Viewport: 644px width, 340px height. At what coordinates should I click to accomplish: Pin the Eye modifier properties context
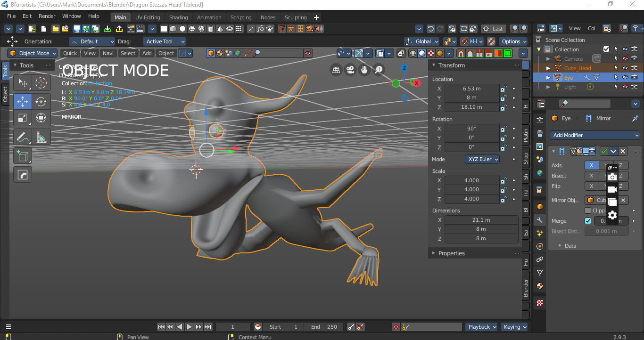635,118
